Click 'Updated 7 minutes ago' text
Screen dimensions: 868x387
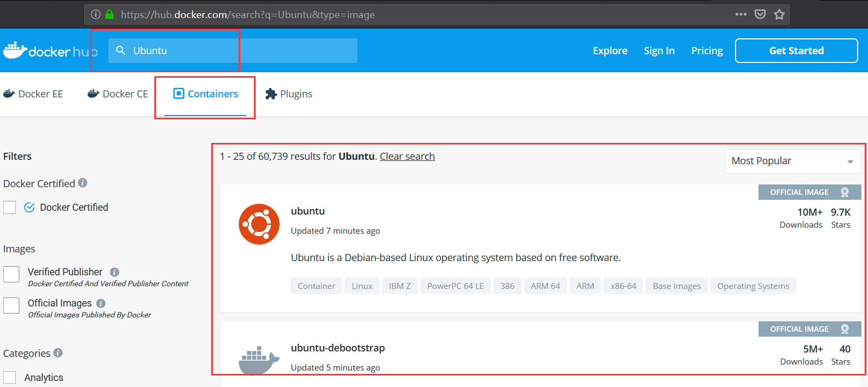[x=335, y=231]
